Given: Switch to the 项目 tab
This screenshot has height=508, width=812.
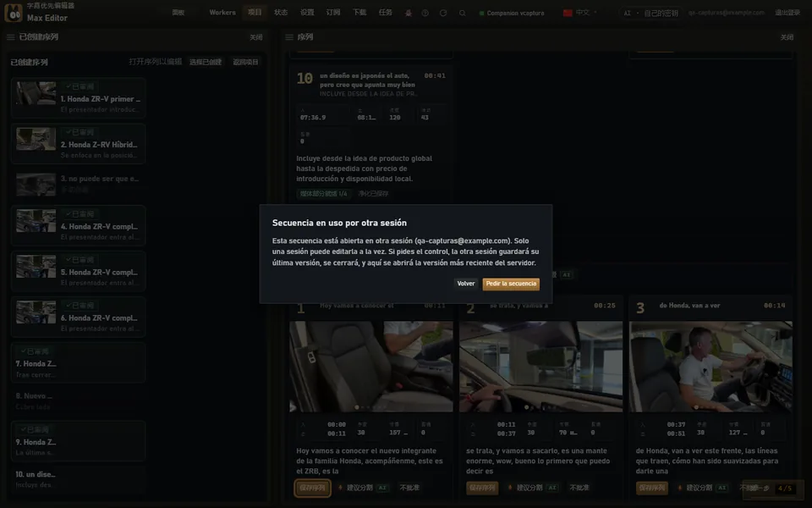Looking at the screenshot, I should tap(255, 13).
